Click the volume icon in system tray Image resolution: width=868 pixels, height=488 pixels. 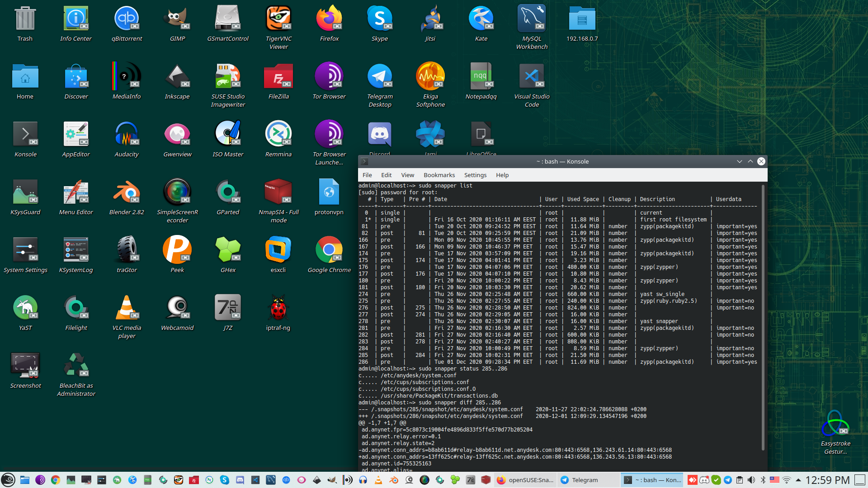(751, 480)
